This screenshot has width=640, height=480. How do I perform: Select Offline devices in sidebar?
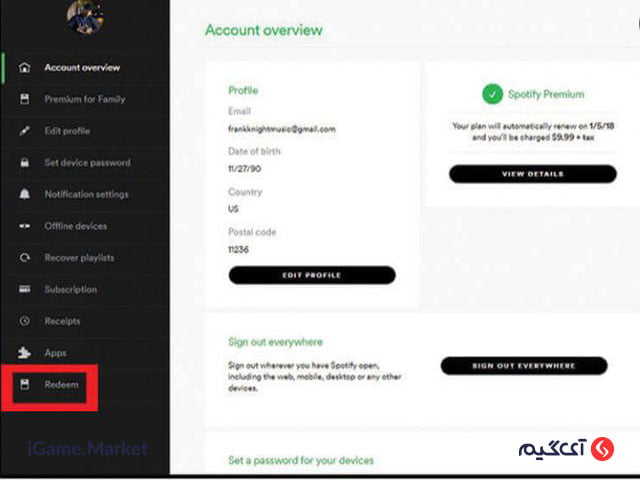click(x=76, y=226)
